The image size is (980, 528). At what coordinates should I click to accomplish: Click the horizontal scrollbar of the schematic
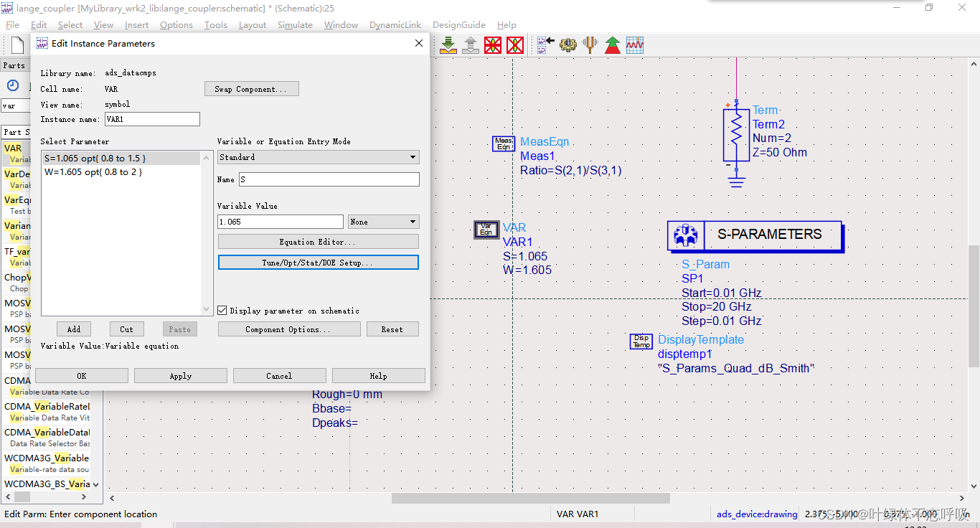click(530, 498)
